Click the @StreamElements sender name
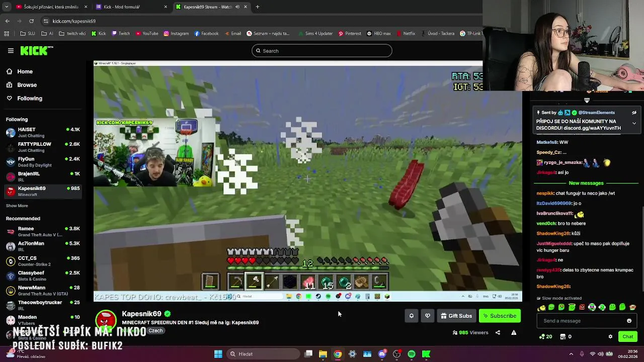The width and height of the screenshot is (644, 362). coord(596,113)
